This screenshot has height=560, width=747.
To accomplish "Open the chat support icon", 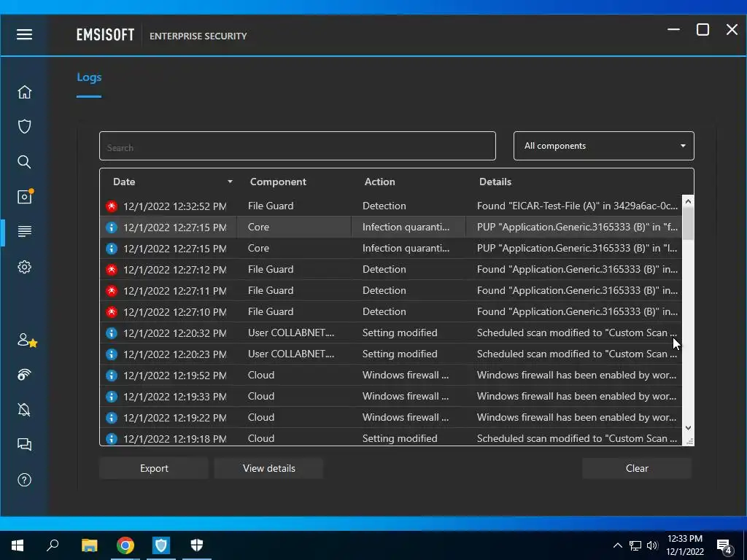I will (24, 444).
